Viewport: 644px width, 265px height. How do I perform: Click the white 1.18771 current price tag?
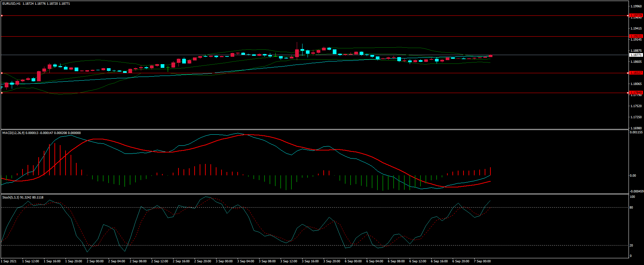(636, 55)
